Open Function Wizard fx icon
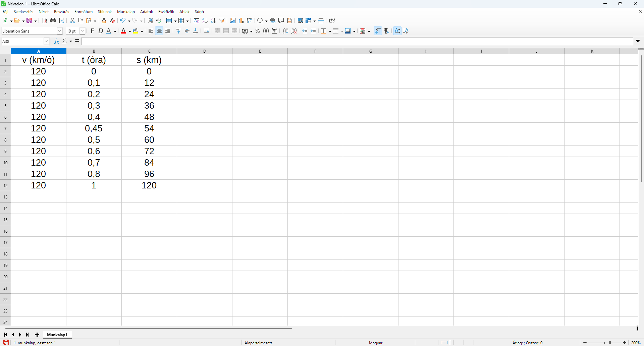 [57, 41]
